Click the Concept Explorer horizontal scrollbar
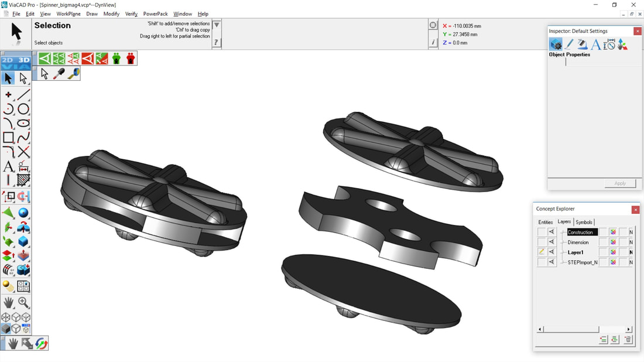 tap(568, 329)
